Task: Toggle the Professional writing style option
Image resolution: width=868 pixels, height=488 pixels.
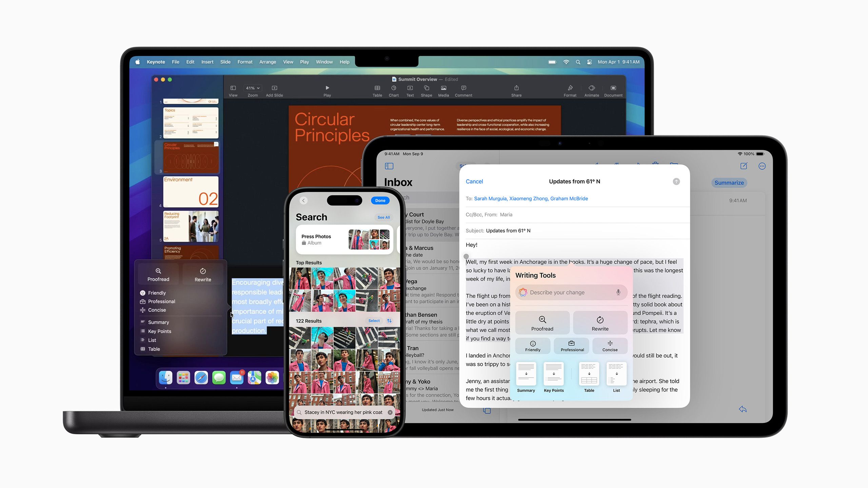Action: (571, 346)
